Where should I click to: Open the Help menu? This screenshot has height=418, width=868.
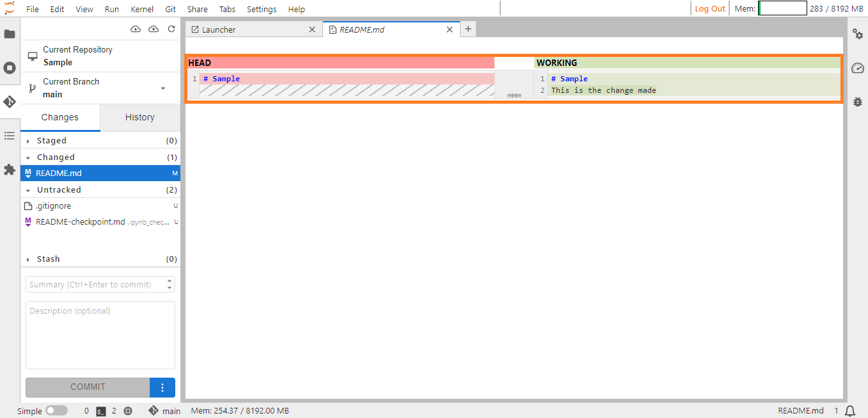[296, 9]
